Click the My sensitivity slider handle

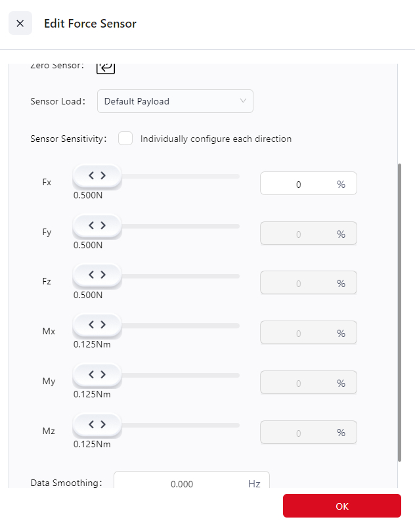click(97, 374)
